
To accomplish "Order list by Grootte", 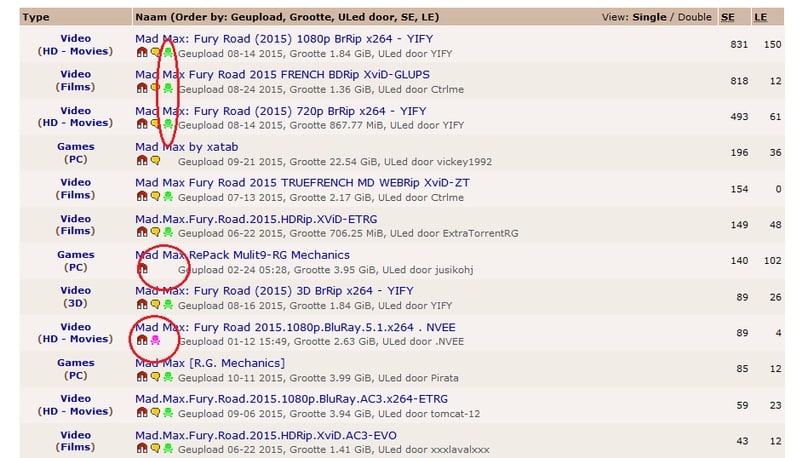I will tap(310, 17).
